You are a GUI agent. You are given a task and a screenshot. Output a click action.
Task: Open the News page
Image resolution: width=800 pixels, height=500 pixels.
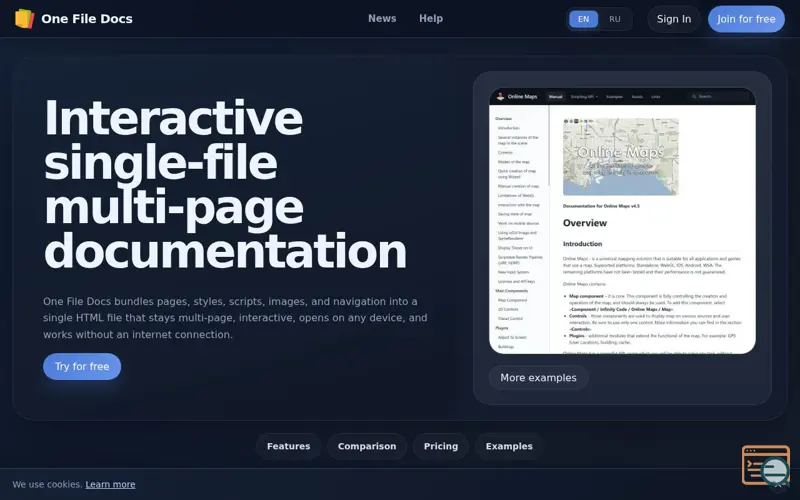pos(382,18)
